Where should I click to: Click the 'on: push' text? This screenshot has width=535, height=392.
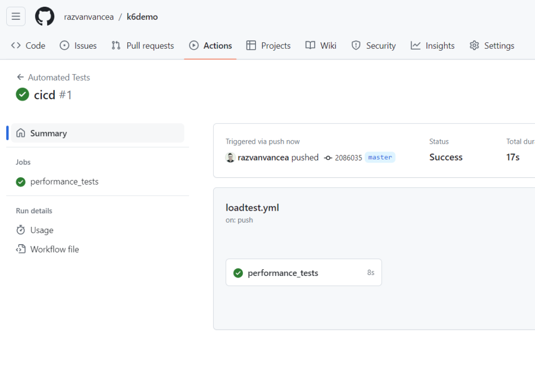239,220
